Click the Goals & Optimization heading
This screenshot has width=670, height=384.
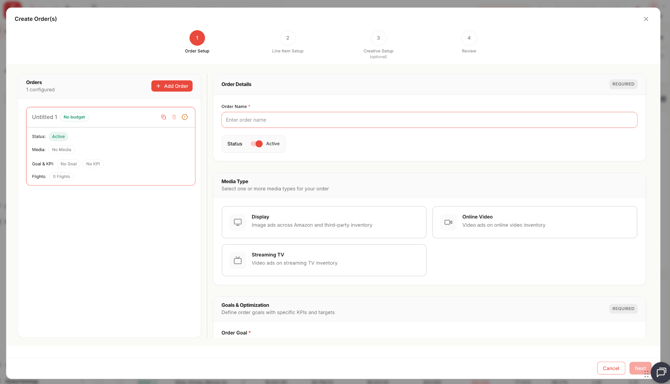(x=245, y=305)
